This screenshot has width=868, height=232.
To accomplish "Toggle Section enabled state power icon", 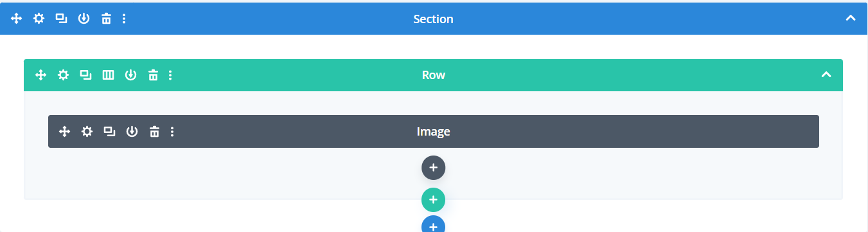I will pyautogui.click(x=84, y=19).
